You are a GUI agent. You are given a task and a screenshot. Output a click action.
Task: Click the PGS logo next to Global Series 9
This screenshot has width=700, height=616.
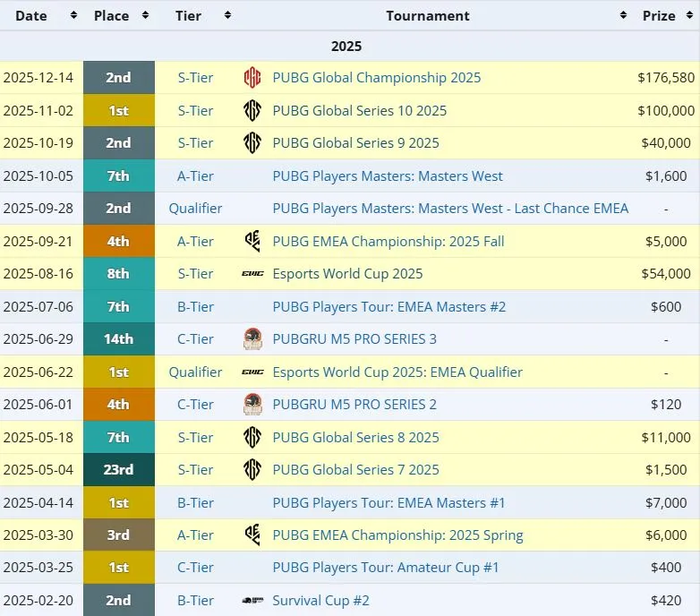pos(252,143)
